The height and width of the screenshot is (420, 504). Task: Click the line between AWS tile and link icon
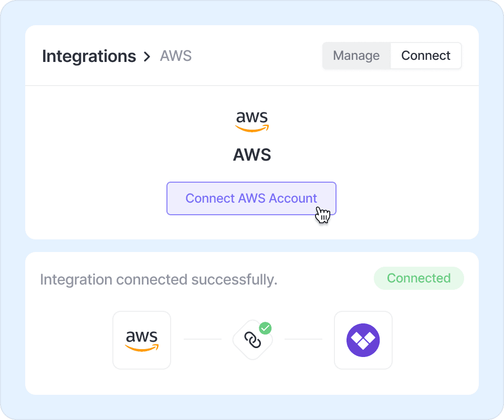(203, 339)
